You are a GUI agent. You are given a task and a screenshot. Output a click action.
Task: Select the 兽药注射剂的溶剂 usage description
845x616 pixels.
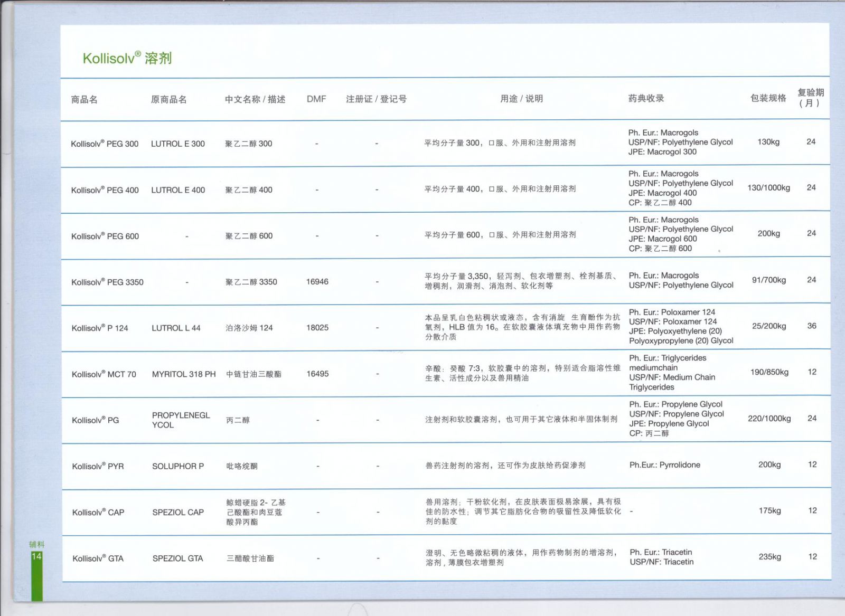coord(505,465)
